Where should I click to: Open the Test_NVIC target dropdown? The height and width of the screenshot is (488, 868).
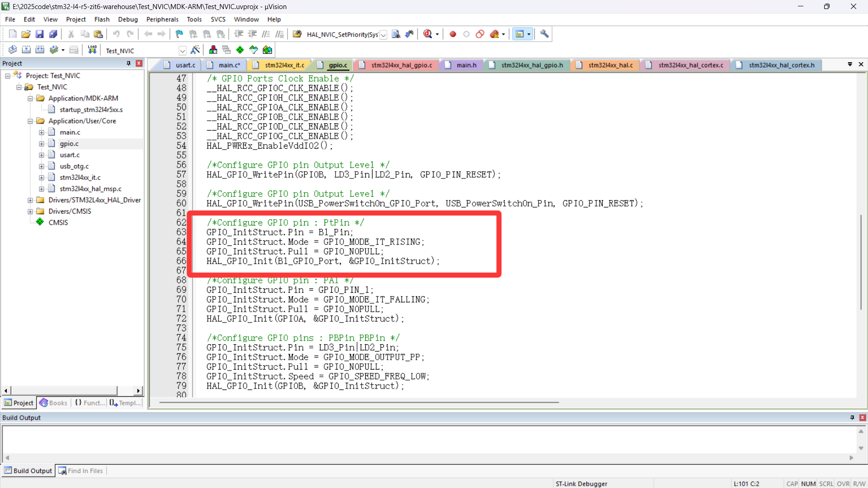click(182, 51)
